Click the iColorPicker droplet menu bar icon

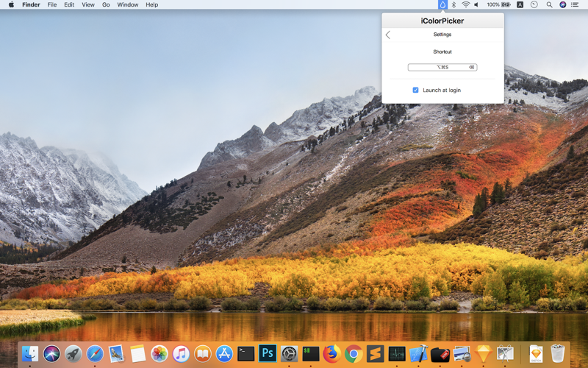point(442,4)
